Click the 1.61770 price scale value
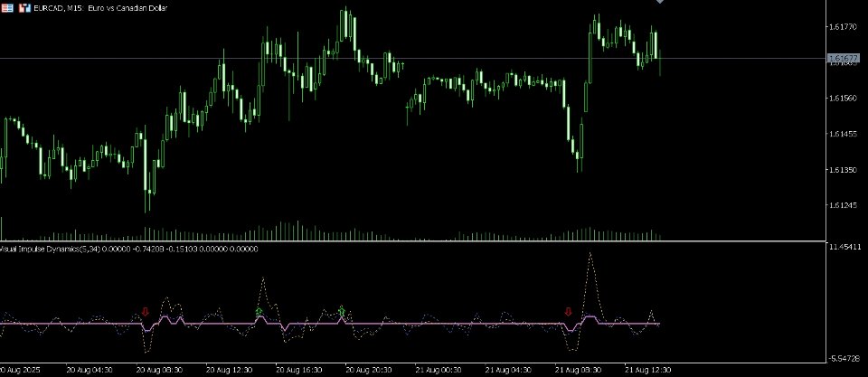Screen dimensions: 868x377 843,26
